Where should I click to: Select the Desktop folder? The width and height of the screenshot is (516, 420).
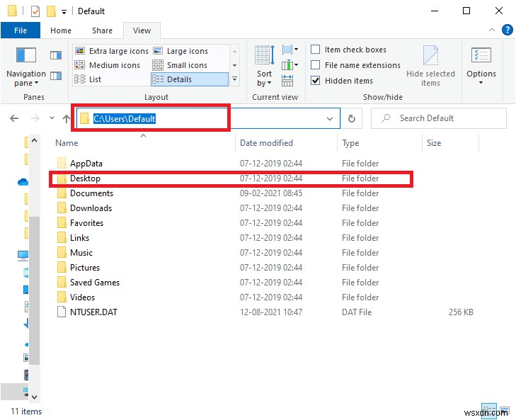pyautogui.click(x=85, y=178)
